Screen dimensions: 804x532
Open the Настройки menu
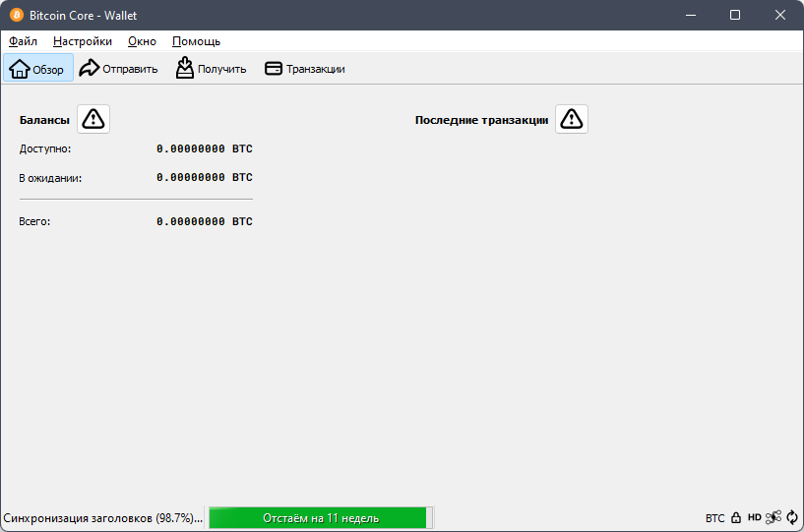pyautogui.click(x=83, y=41)
